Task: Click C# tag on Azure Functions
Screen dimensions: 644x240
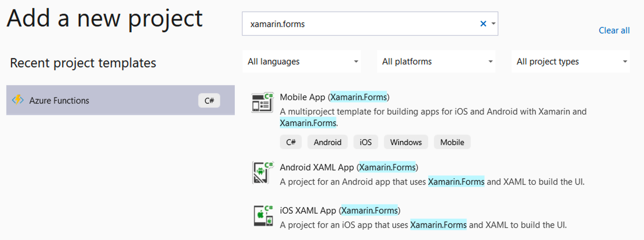Action: tap(209, 100)
